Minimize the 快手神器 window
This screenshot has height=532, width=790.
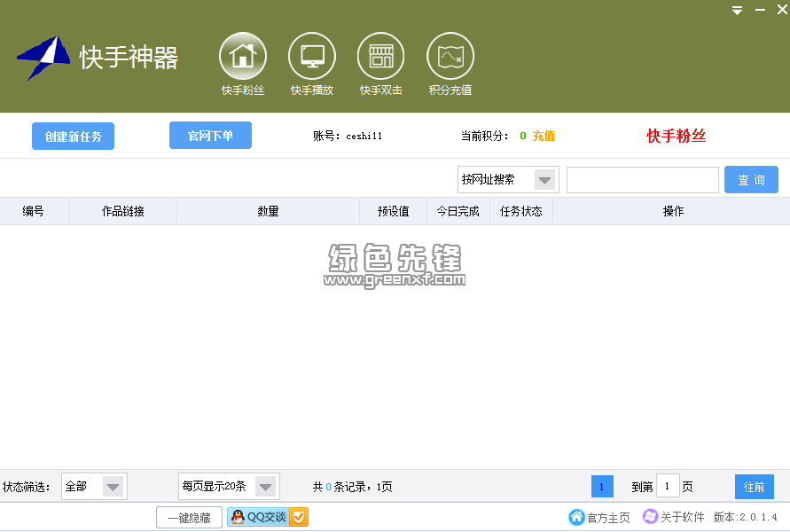pos(760,10)
